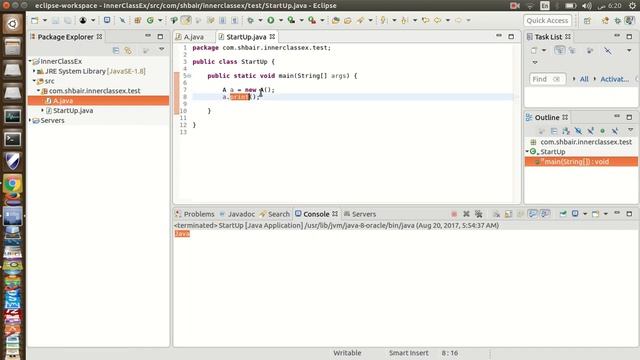
Task: Close the StartUp.java editor tab
Action: click(272, 37)
